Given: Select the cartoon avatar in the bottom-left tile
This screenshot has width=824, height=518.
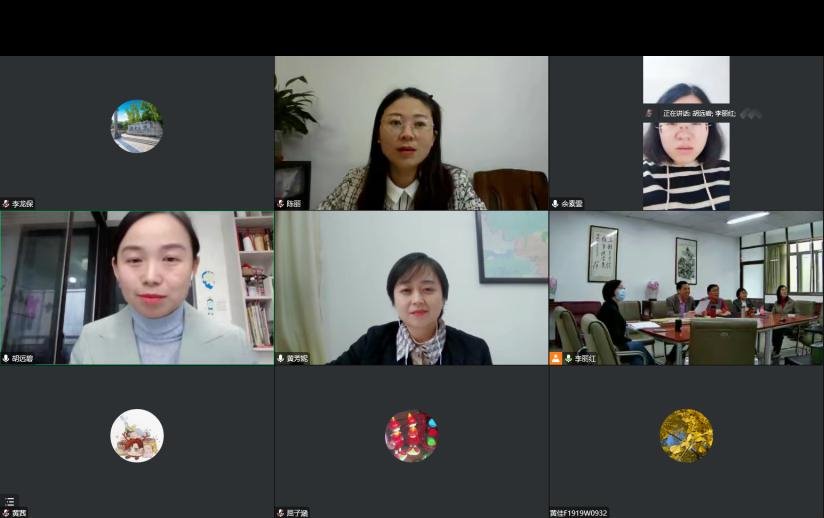Looking at the screenshot, I should pos(137,436).
